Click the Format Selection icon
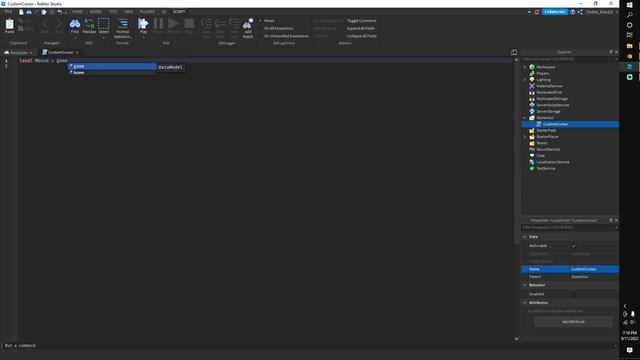This screenshot has width=640, height=360. (x=122, y=24)
